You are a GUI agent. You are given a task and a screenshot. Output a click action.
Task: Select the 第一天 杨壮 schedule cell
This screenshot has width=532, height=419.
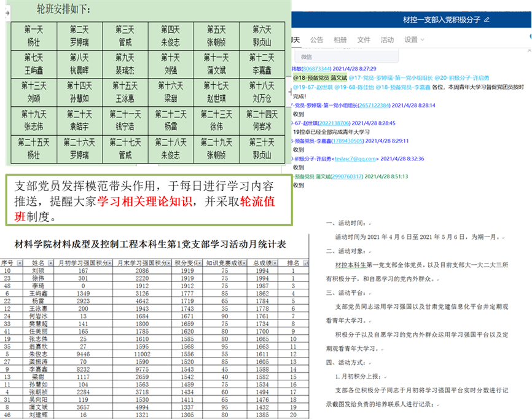[33, 36]
